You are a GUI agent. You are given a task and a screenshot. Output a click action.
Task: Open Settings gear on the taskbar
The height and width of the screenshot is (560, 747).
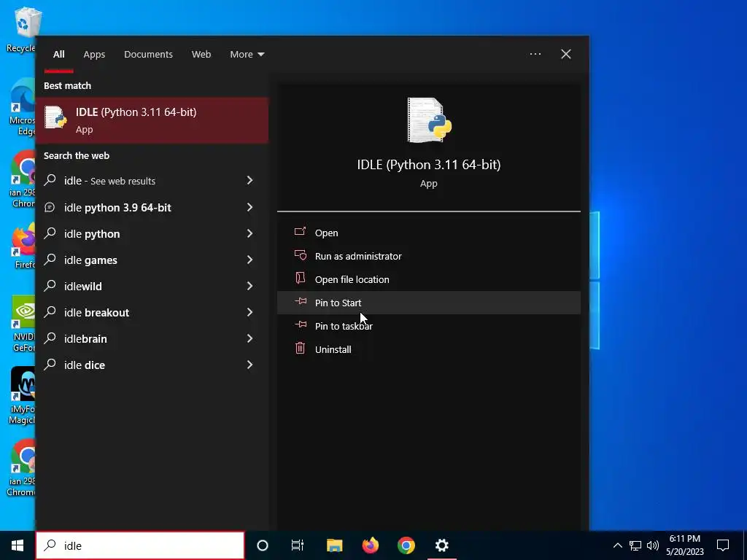441,545
